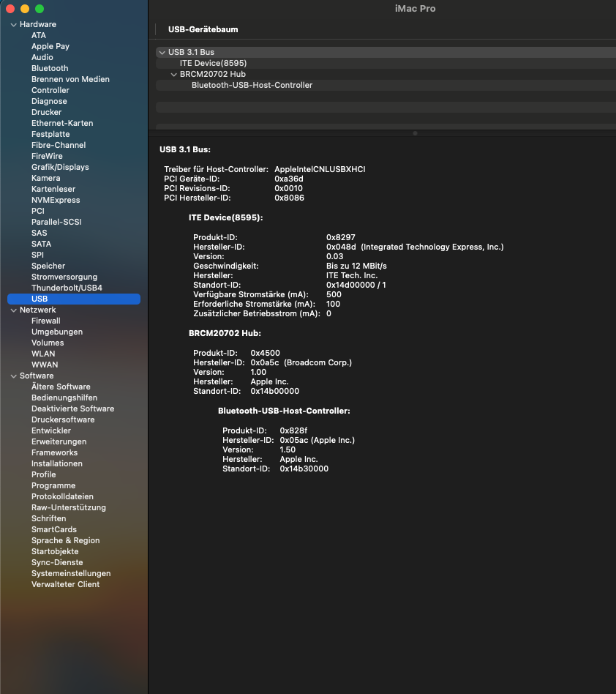Open the SATA category

click(x=41, y=244)
